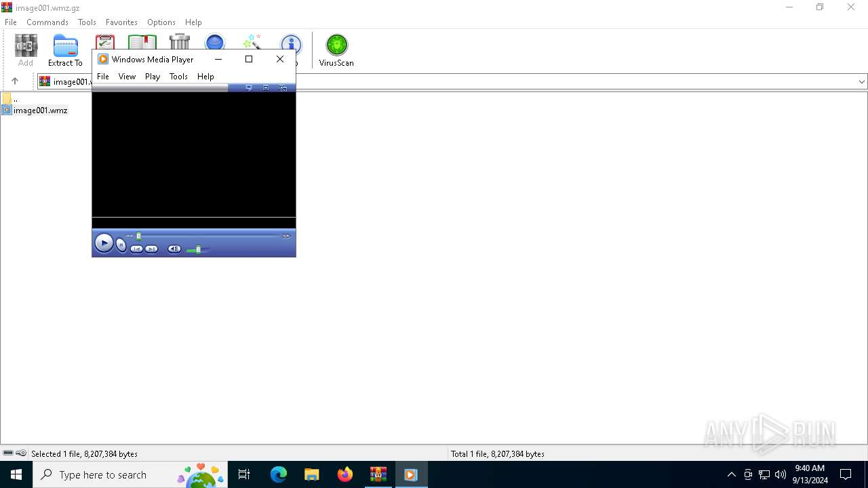The width and height of the screenshot is (868, 488).
Task: Click the network icon in system tray
Action: point(764,474)
